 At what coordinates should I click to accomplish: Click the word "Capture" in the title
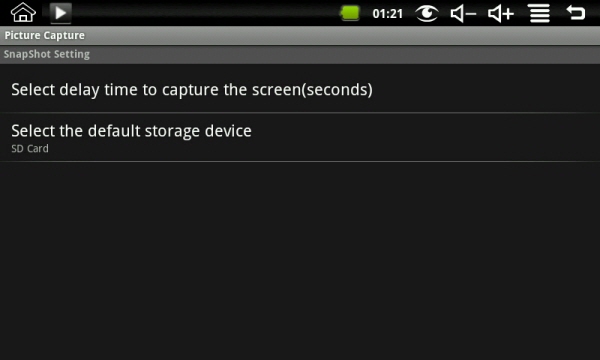(64, 36)
